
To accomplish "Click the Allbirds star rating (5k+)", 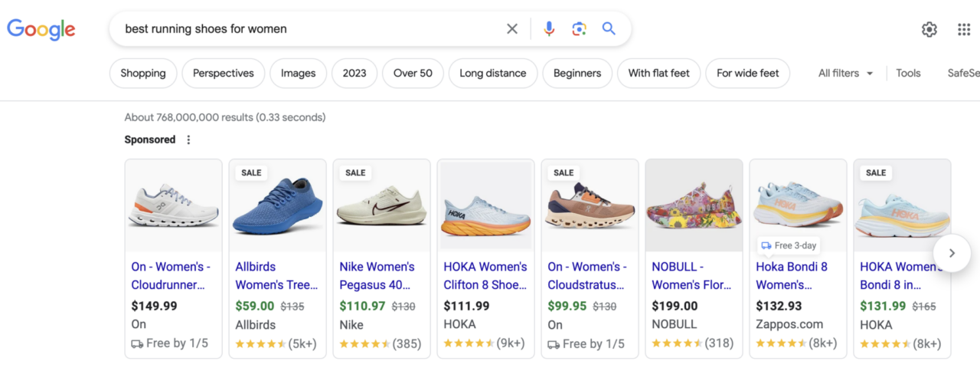I will 276,343.
